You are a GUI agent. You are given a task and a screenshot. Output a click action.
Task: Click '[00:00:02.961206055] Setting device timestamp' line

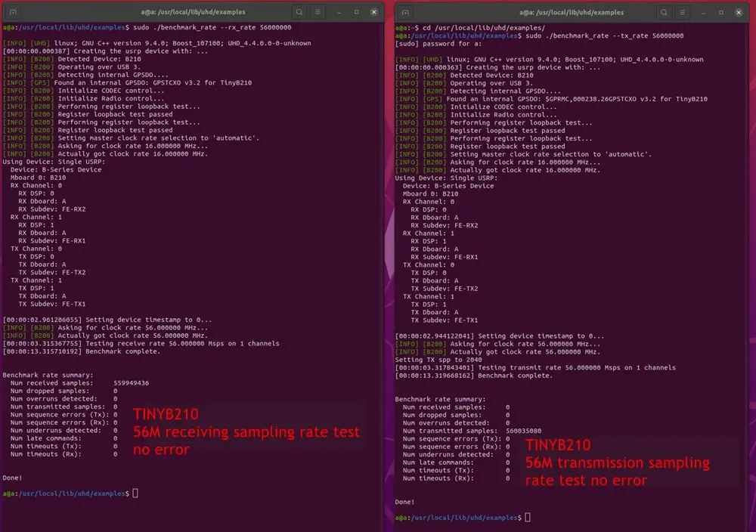point(107,320)
